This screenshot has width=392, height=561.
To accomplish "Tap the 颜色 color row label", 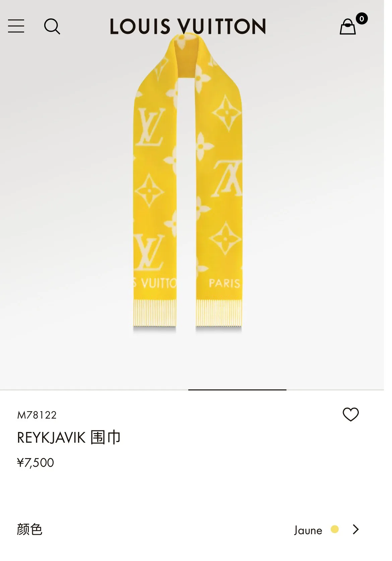I will (29, 529).
